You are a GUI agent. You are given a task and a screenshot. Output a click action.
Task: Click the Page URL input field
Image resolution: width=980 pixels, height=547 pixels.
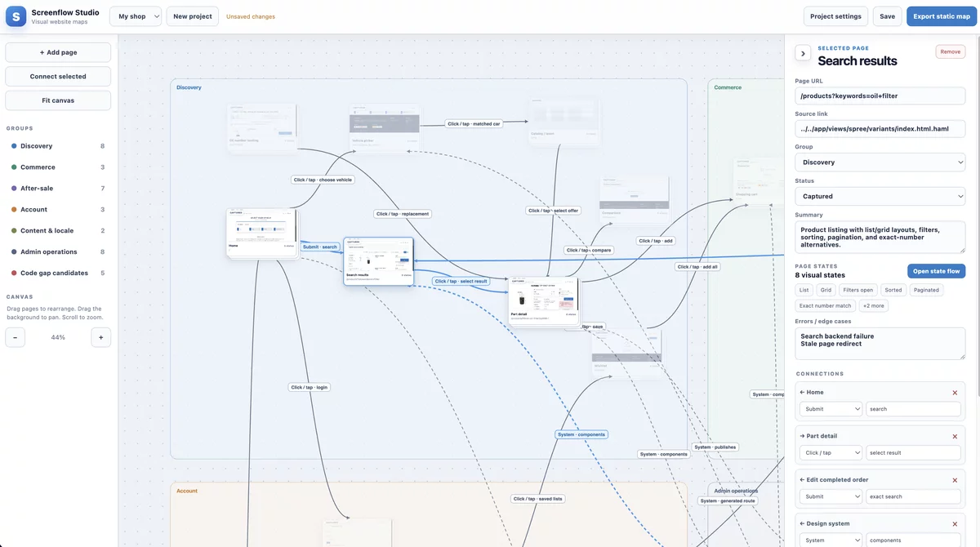880,96
